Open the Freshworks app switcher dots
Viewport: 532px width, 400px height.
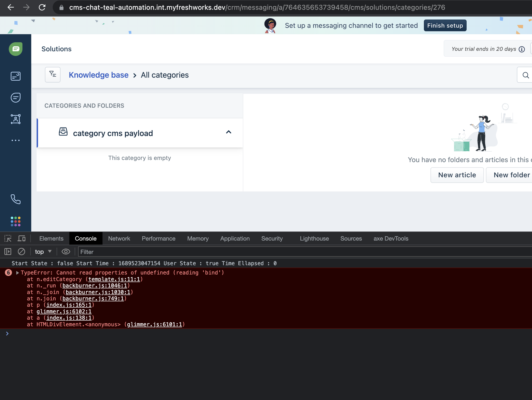click(x=16, y=221)
